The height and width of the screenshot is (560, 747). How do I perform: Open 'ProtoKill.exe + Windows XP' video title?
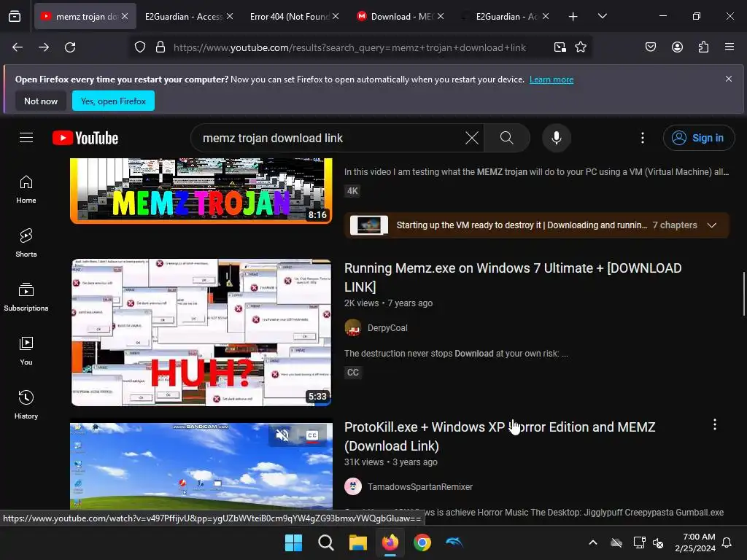pos(500,436)
